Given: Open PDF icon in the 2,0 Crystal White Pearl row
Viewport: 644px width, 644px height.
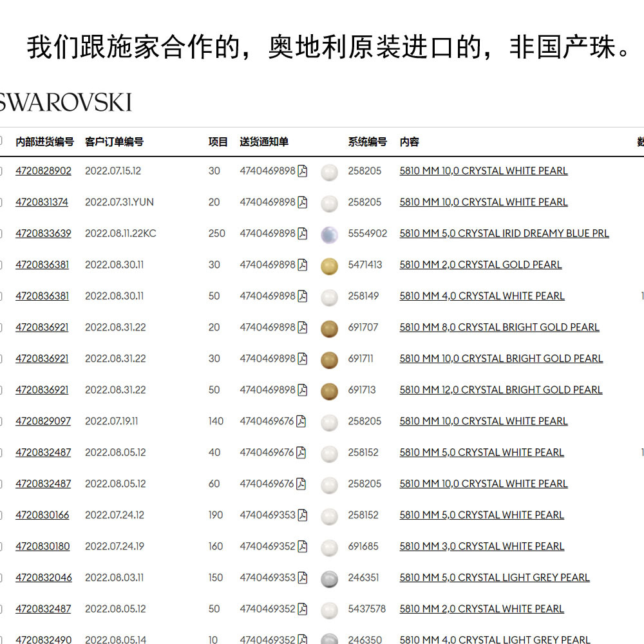Looking at the screenshot, I should tap(302, 609).
